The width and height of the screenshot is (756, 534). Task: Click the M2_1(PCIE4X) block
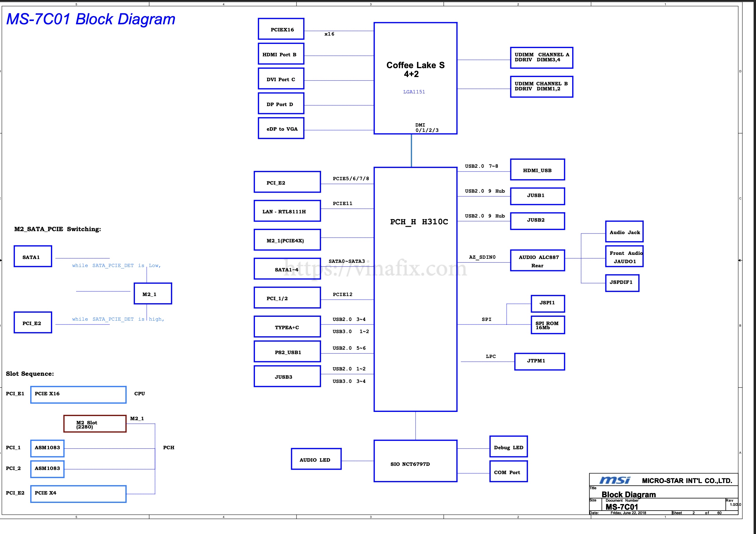287,240
